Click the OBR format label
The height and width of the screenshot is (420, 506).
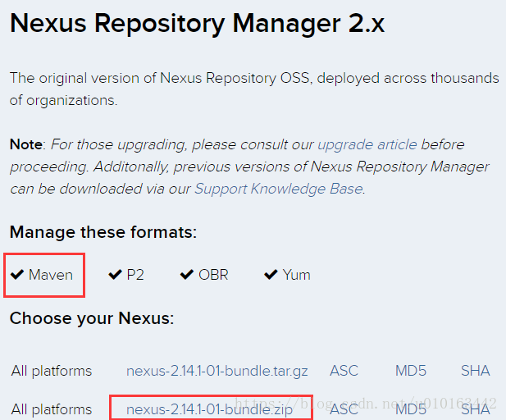point(213,275)
